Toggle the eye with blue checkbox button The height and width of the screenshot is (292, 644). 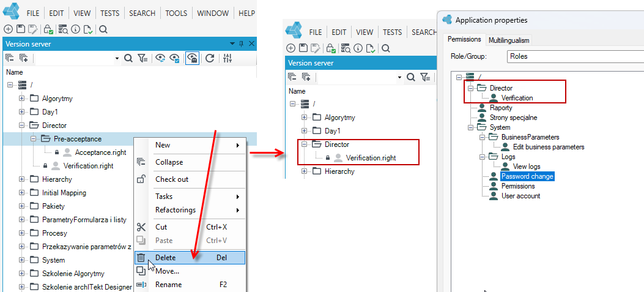coord(174,58)
